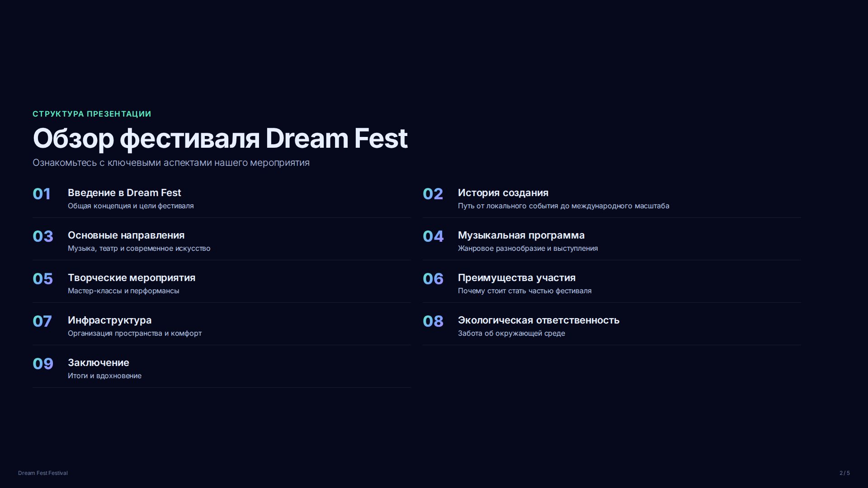
Task: Choose the Инфраструктура agenda item
Action: coord(222,326)
